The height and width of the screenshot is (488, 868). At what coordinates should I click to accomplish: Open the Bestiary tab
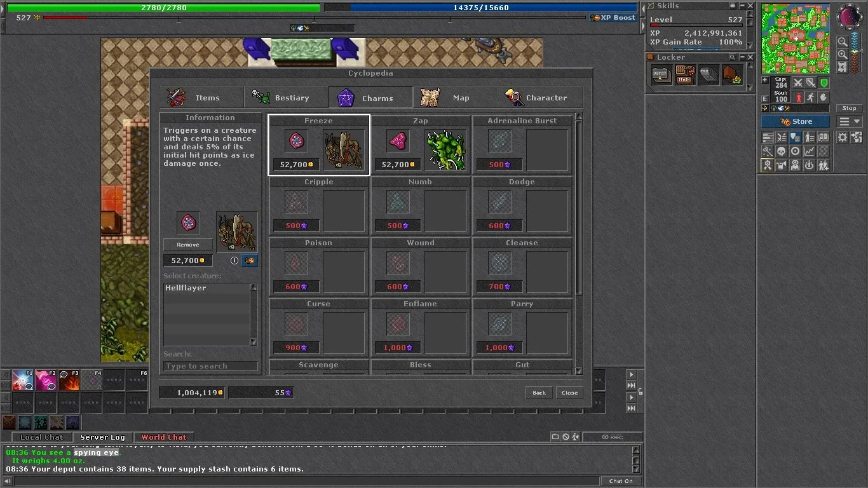(286, 98)
